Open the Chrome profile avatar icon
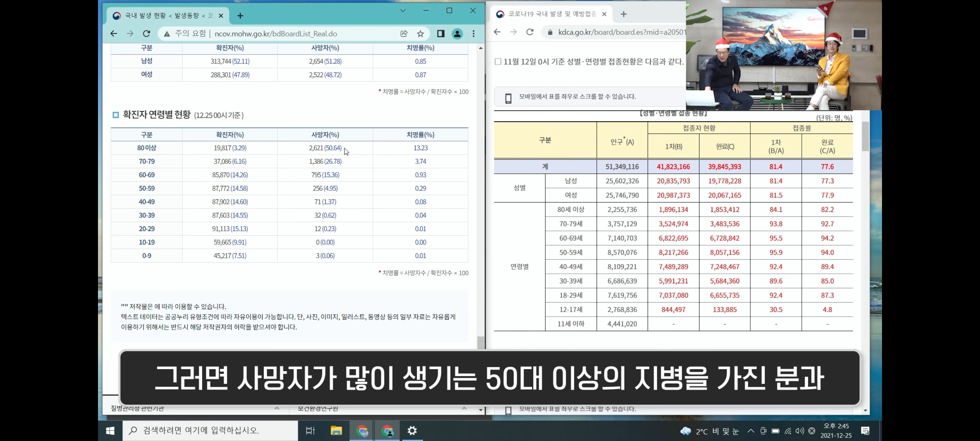This screenshot has height=441, width=980. click(457, 33)
